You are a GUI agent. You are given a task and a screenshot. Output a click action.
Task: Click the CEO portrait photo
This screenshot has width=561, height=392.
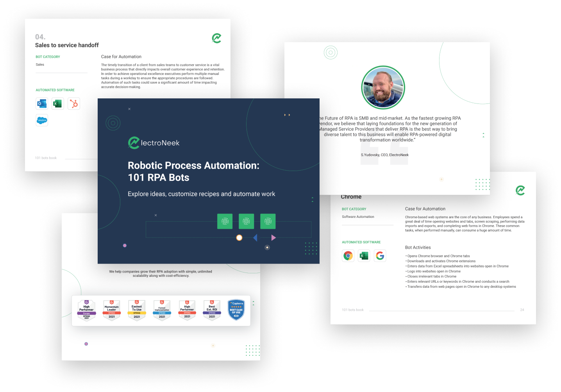[383, 87]
